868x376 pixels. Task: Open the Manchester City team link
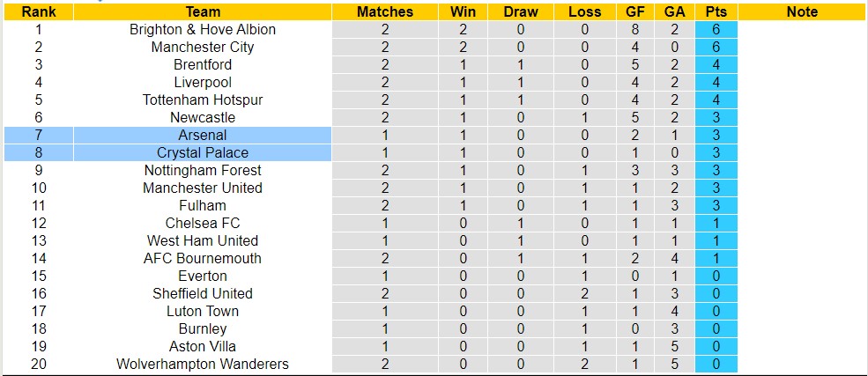[203, 47]
